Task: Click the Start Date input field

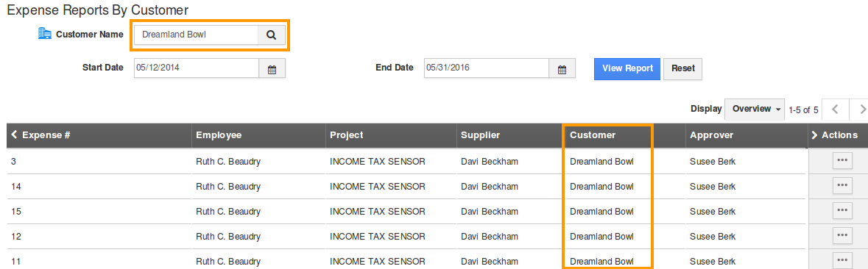Action: (x=197, y=69)
